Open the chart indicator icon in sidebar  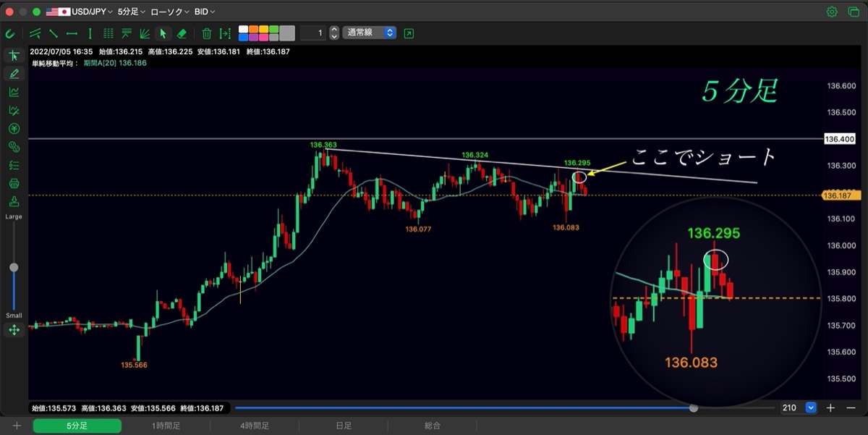(14, 92)
